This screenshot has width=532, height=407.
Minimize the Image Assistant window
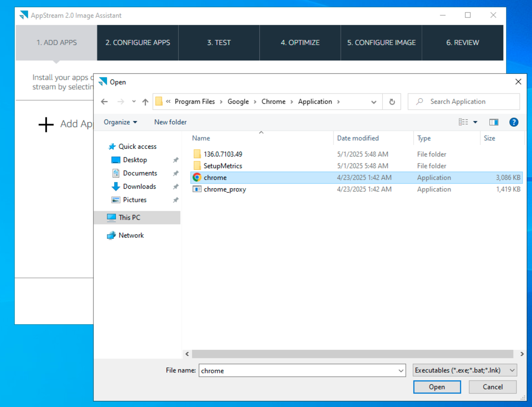point(442,16)
